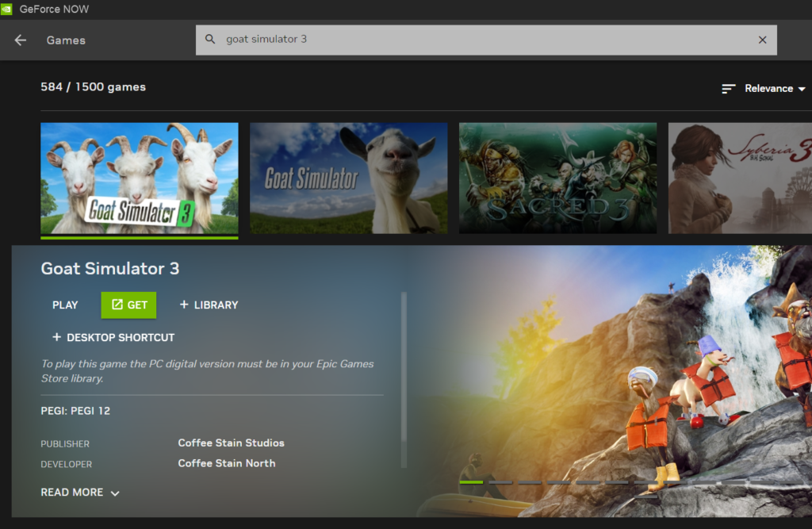Click the 'Goat Simulator 3' details heading

109,268
